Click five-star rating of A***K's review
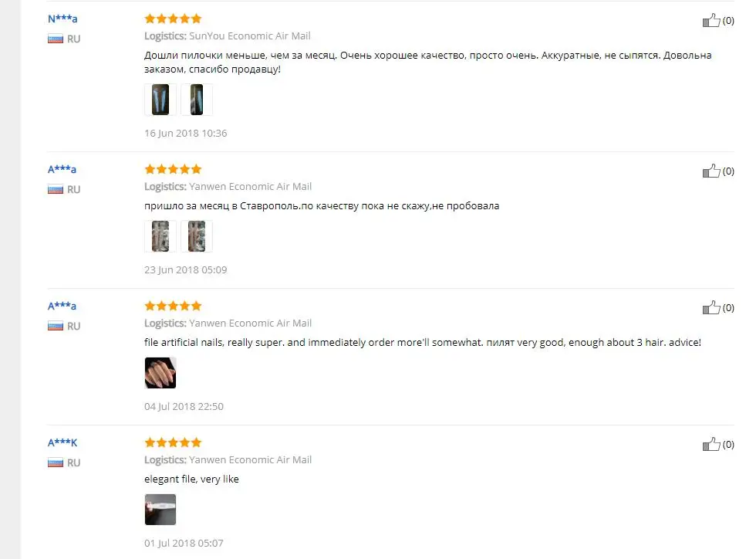The image size is (756, 559). click(173, 442)
